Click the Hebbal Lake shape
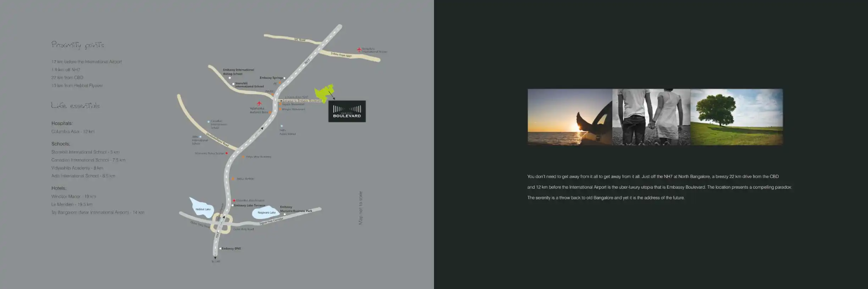The image size is (868, 289). pos(202,206)
